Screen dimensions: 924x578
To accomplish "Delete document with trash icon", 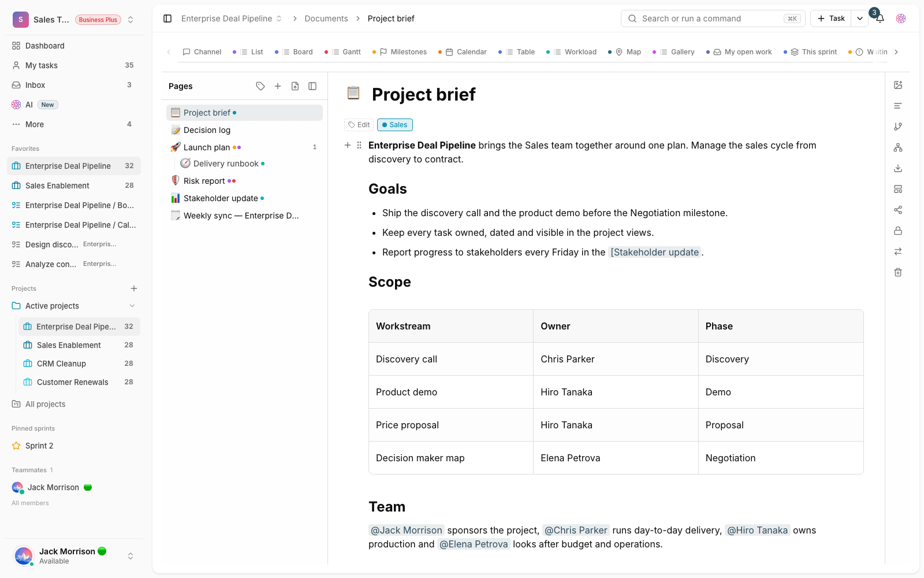I will [x=898, y=272].
